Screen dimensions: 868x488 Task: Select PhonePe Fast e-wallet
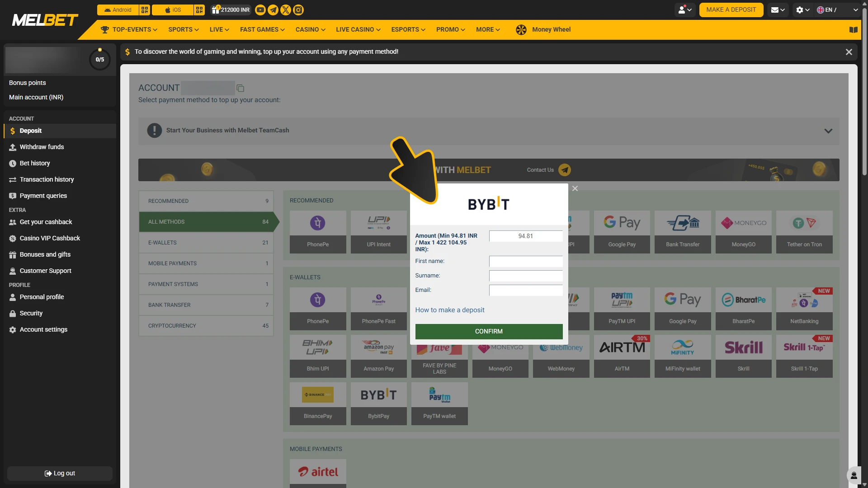coord(379,309)
